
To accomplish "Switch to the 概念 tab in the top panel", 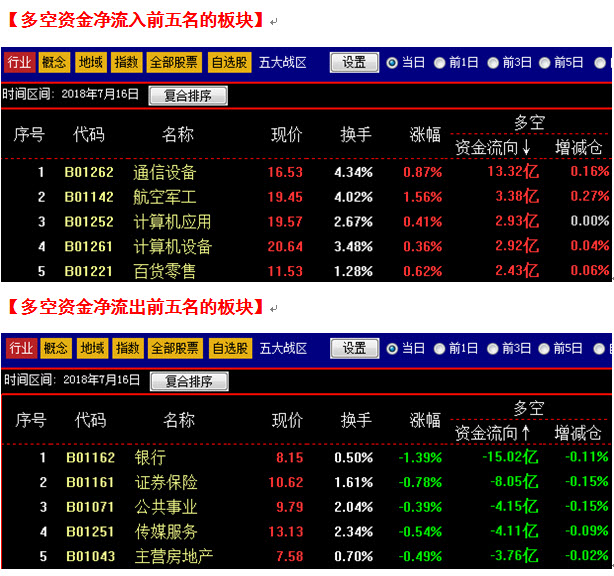I will (54, 62).
